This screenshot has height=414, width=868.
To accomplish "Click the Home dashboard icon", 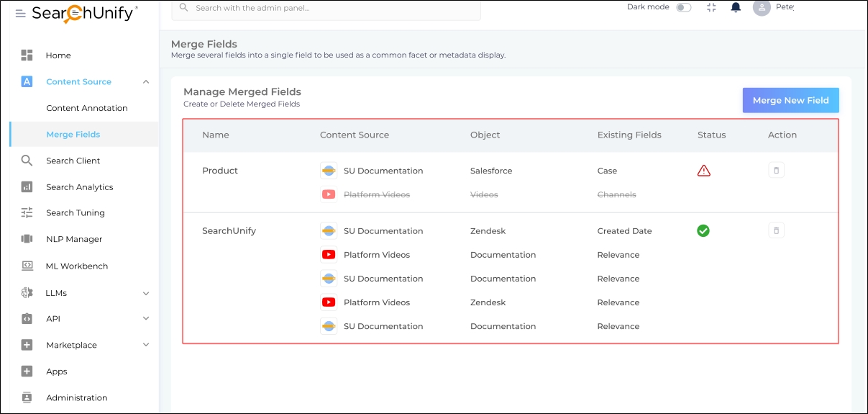I will pyautogui.click(x=27, y=55).
